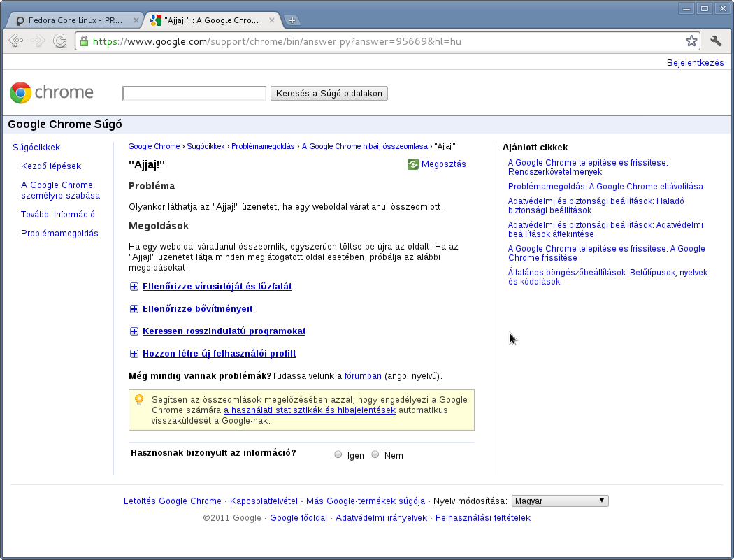Close the "Ajjaj!" Google Chrome tab
The image size is (734, 560).
tap(272, 20)
